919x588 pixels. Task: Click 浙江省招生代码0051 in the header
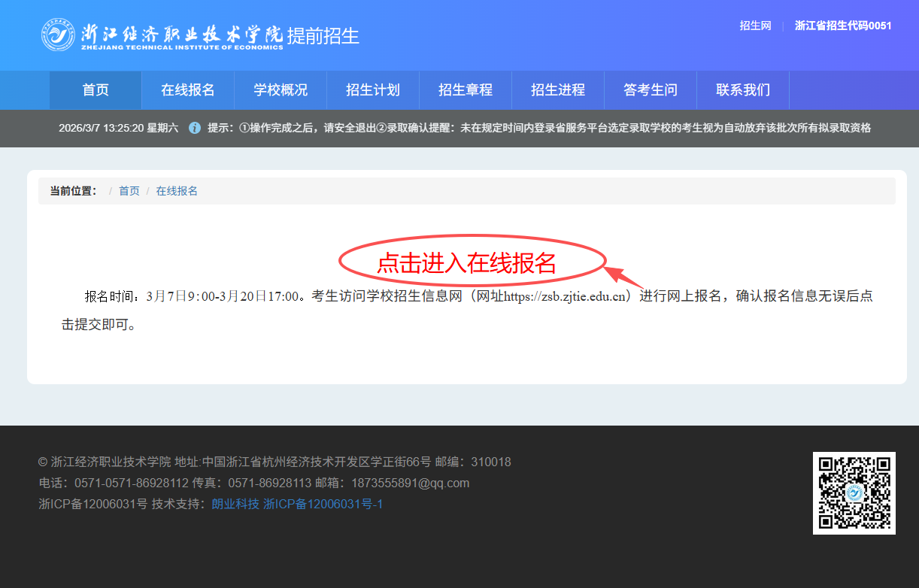(x=843, y=26)
